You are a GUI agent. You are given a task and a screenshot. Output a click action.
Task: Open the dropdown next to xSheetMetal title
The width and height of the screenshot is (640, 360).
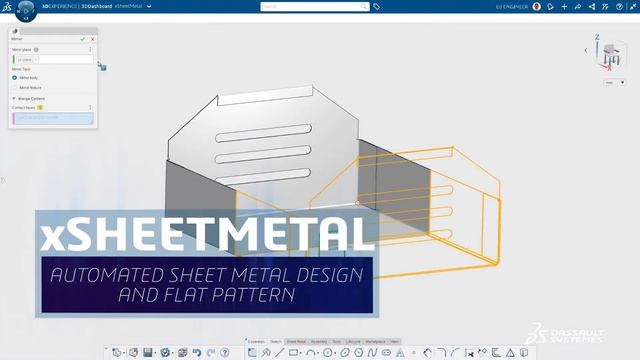coord(149,7)
